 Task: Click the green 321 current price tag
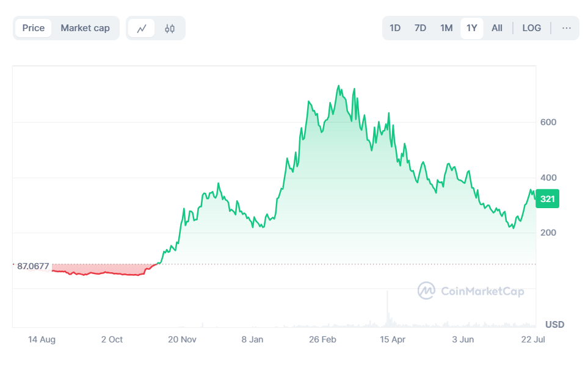(548, 199)
